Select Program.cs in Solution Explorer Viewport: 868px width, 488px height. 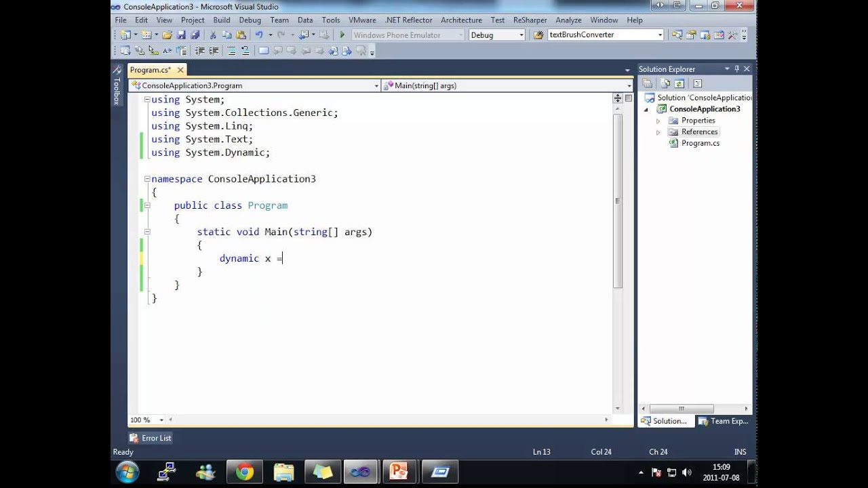tap(701, 144)
